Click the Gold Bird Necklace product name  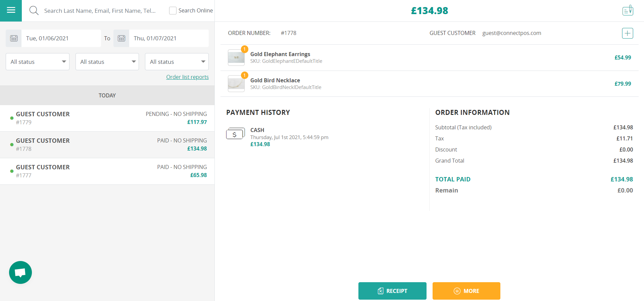(x=275, y=80)
